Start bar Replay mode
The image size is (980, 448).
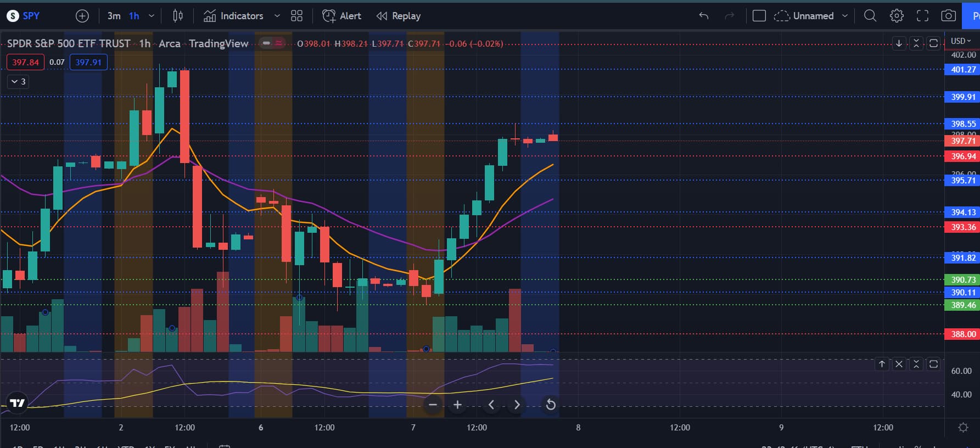399,16
